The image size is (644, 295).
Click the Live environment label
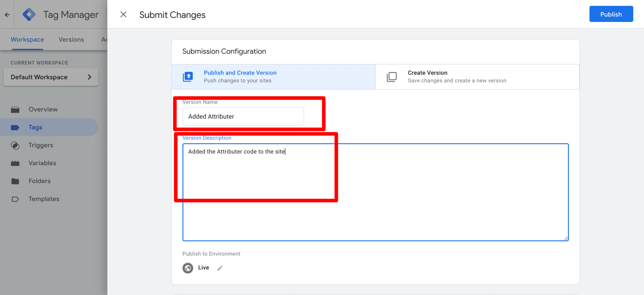[x=203, y=268]
